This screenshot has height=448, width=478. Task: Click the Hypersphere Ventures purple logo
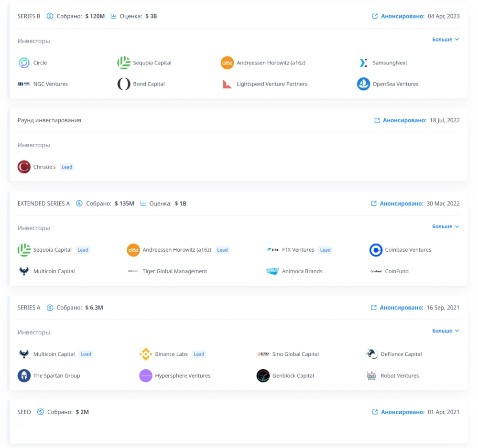click(146, 375)
